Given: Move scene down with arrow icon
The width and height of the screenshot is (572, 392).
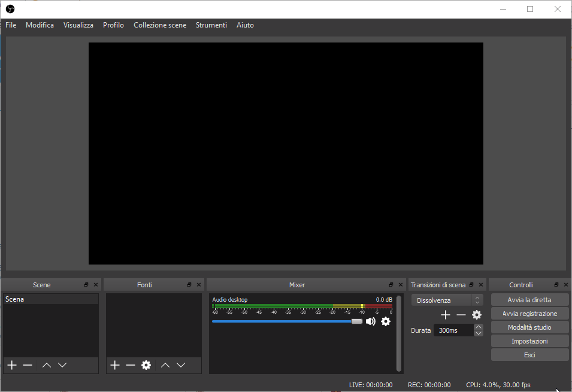Looking at the screenshot, I should [x=62, y=365].
